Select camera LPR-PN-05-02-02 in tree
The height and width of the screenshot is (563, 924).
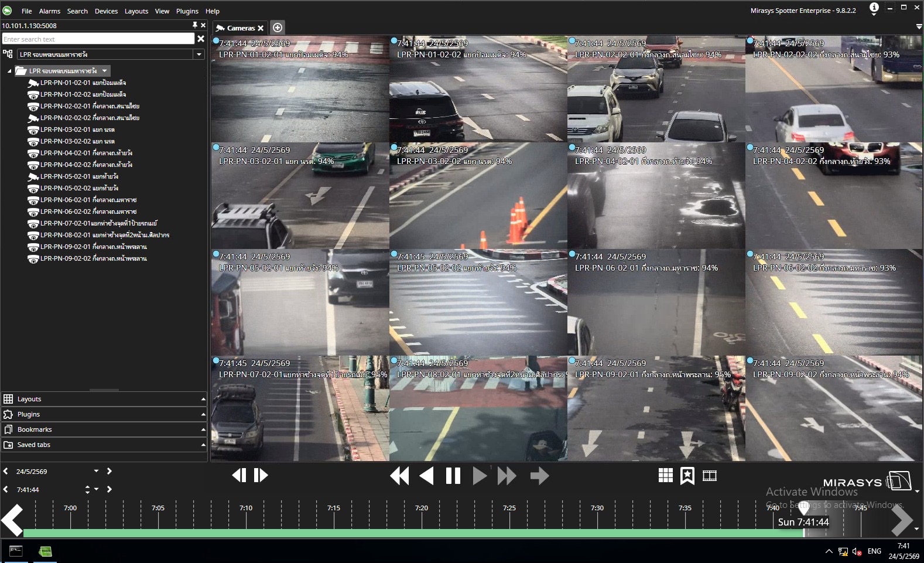click(x=79, y=188)
